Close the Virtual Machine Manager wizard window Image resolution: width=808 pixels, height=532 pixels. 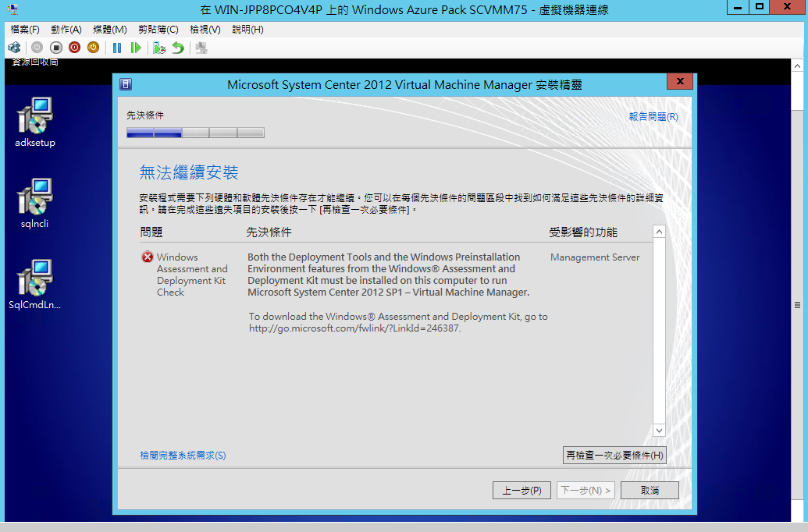tap(680, 81)
